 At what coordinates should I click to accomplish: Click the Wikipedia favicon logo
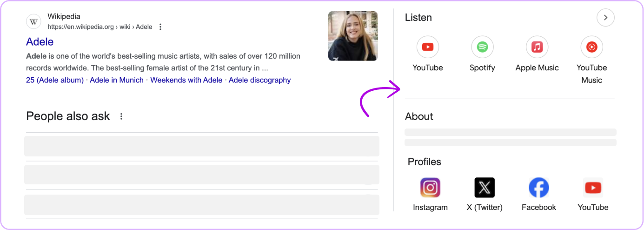tap(33, 21)
